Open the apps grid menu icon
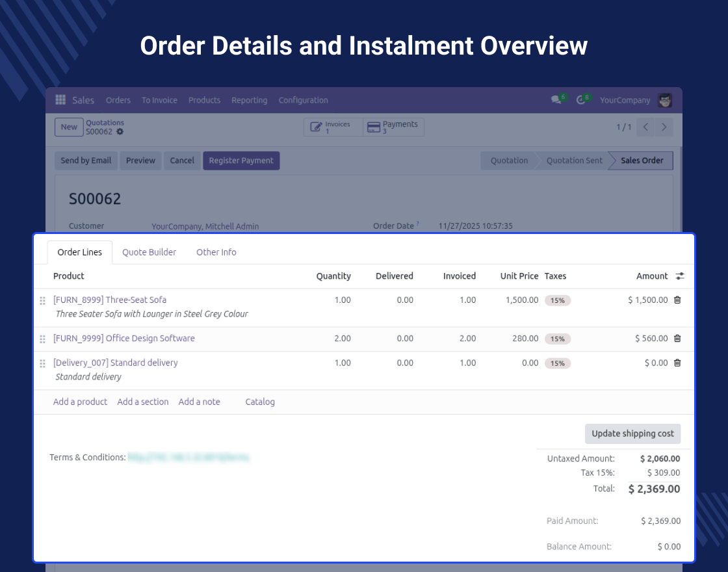This screenshot has width=728, height=572. 60,99
